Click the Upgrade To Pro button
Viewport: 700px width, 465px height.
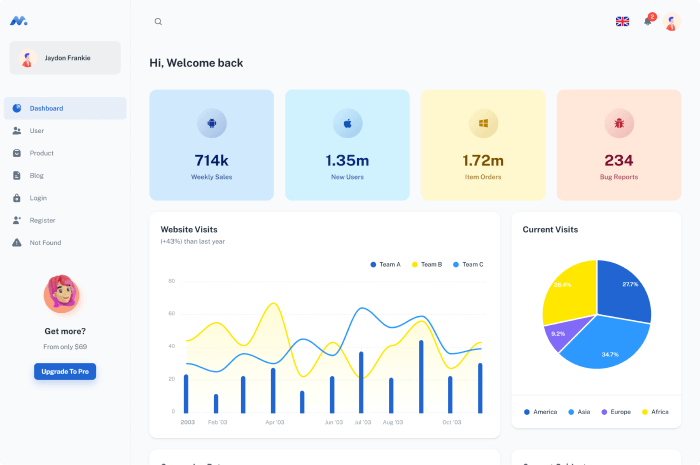65,371
